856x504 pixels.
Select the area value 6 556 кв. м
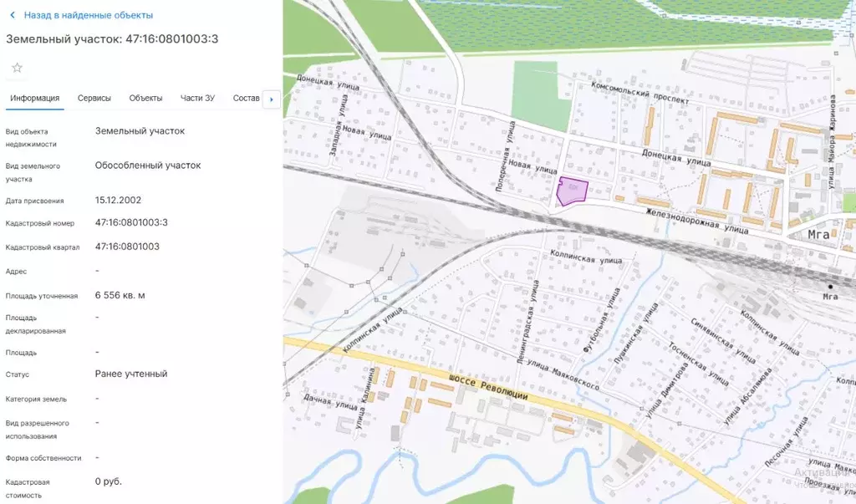[x=120, y=295]
